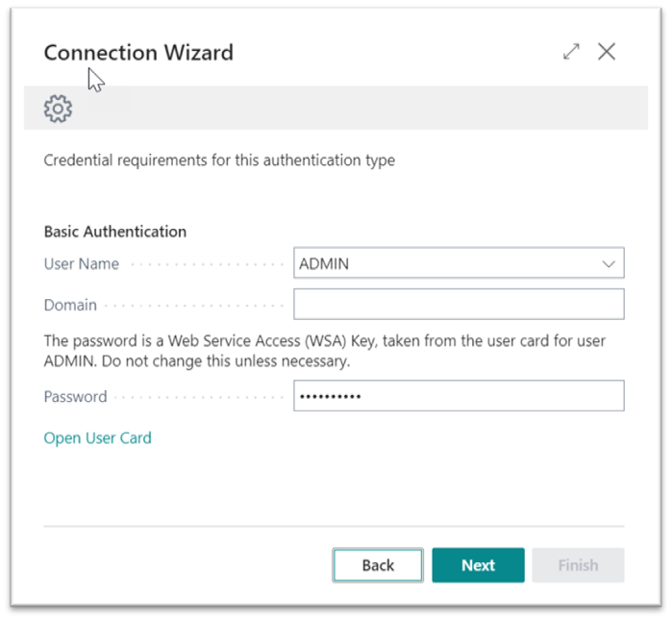Click the Basic Authentication group heading
Image resolution: width=672 pixels, height=620 pixels.
click(x=115, y=232)
